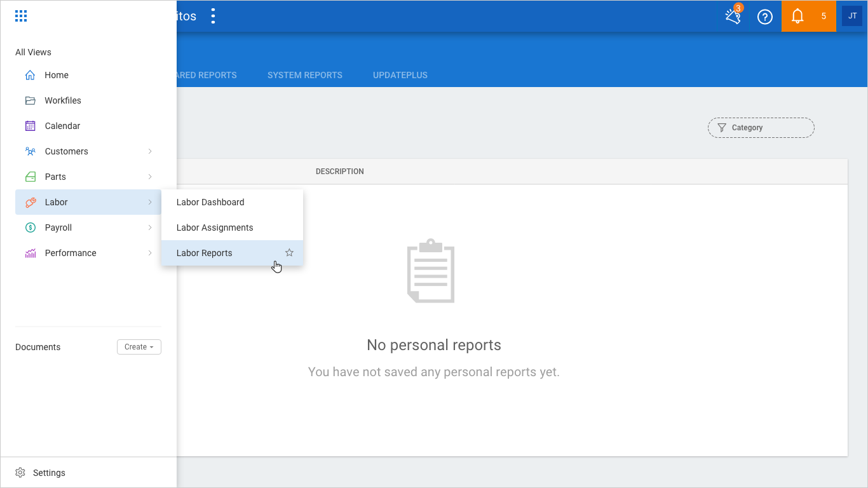Screen dimensions: 868x488
Task: Switch to the System Reports tab
Action: (304, 75)
